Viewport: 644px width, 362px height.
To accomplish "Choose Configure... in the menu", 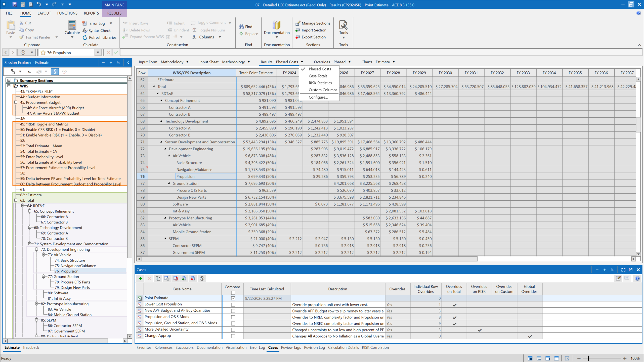I will [318, 97].
